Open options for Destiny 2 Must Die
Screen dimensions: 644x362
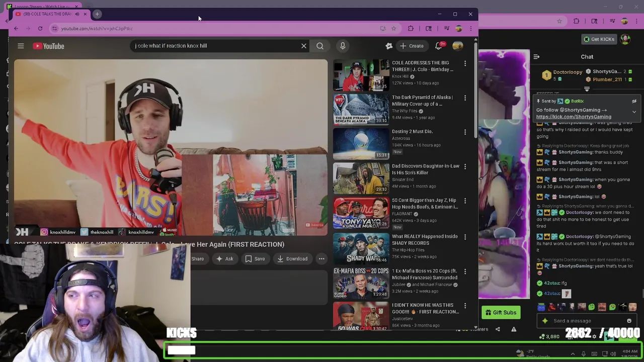(x=465, y=132)
